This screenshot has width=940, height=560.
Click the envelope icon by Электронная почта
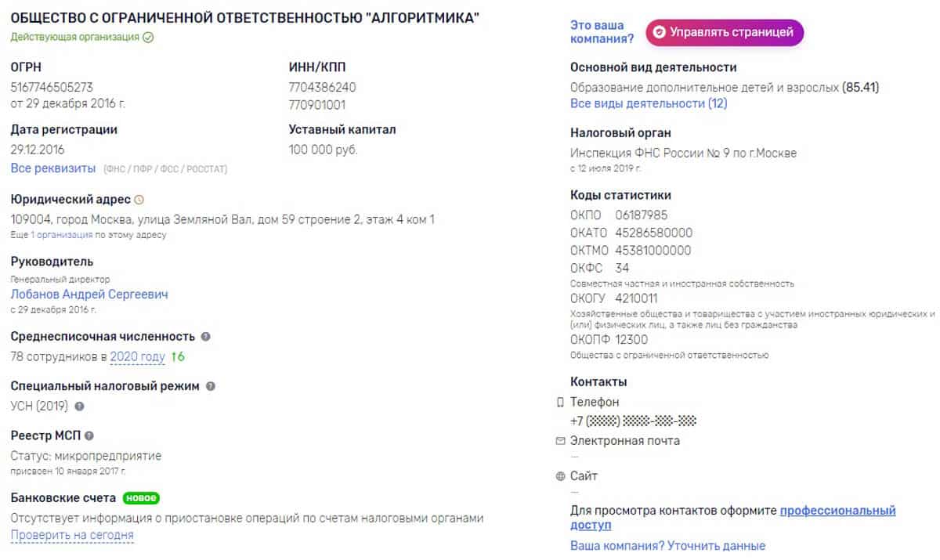coord(559,441)
